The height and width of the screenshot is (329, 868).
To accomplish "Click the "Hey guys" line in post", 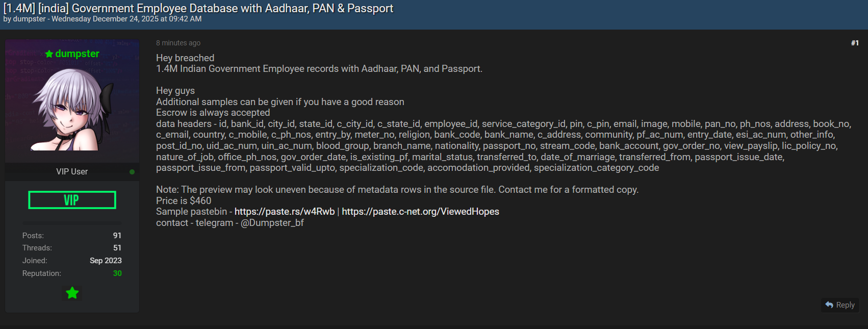I will click(175, 90).
